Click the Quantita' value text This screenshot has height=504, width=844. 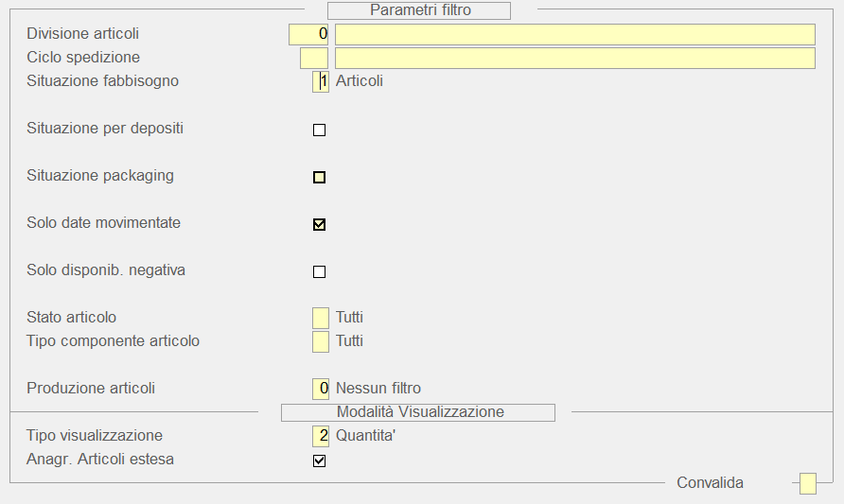point(365,435)
